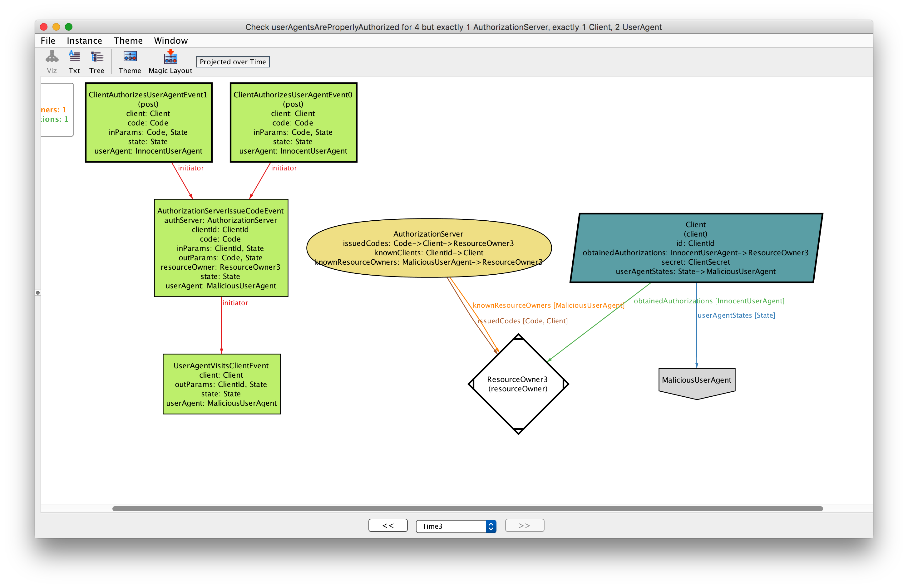Go to previous time step
The width and height of the screenshot is (908, 588).
pyautogui.click(x=387, y=526)
